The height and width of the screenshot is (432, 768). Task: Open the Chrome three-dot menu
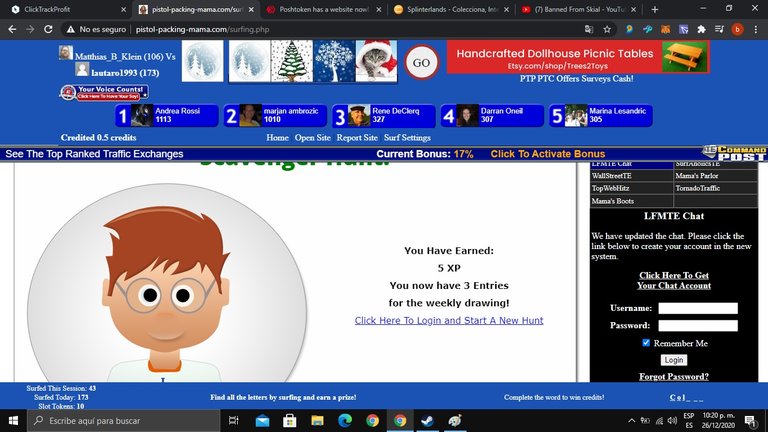pyautogui.click(x=756, y=29)
